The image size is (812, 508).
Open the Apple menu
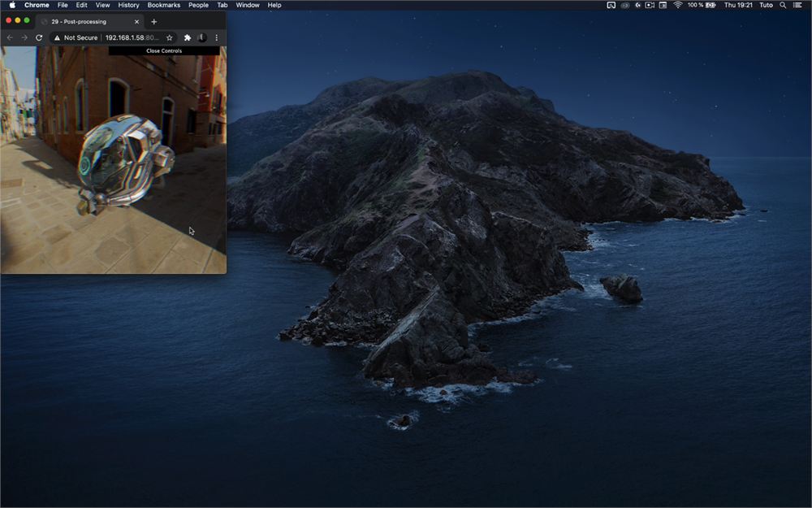[x=12, y=5]
